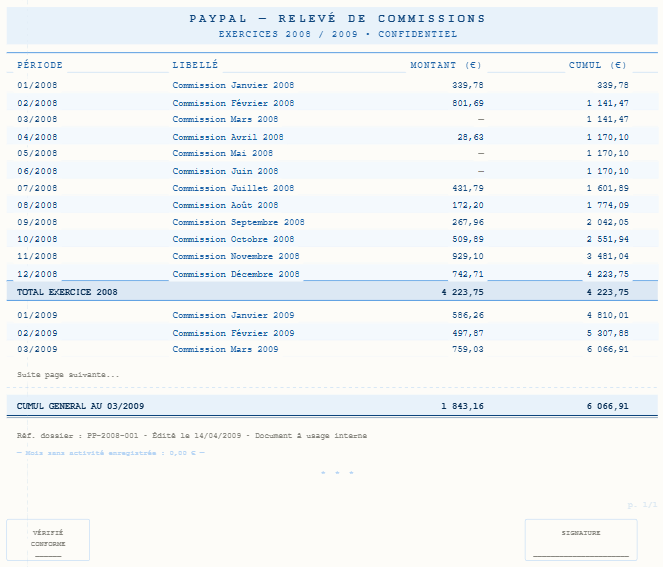Click period 12/2008
The height and width of the screenshot is (567, 663).
point(37,274)
